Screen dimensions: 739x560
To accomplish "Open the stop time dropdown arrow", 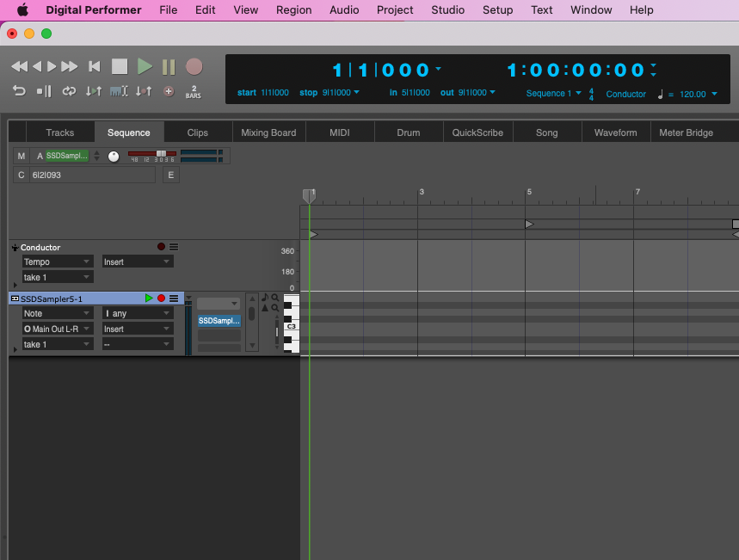I will pos(356,92).
